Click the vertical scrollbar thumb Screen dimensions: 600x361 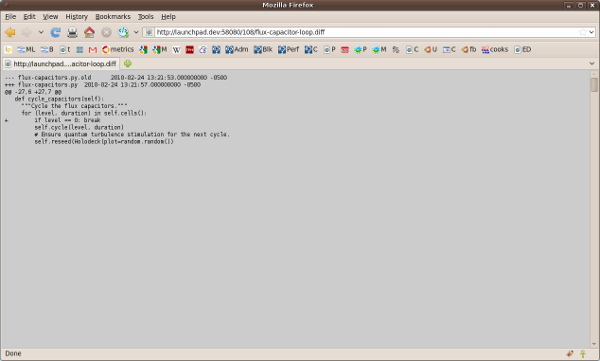tap(593, 85)
